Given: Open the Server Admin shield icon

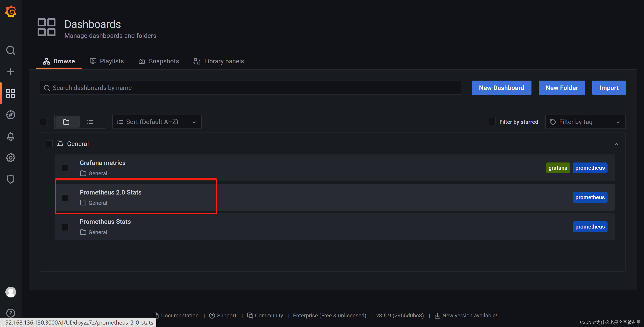Looking at the screenshot, I should point(11,179).
